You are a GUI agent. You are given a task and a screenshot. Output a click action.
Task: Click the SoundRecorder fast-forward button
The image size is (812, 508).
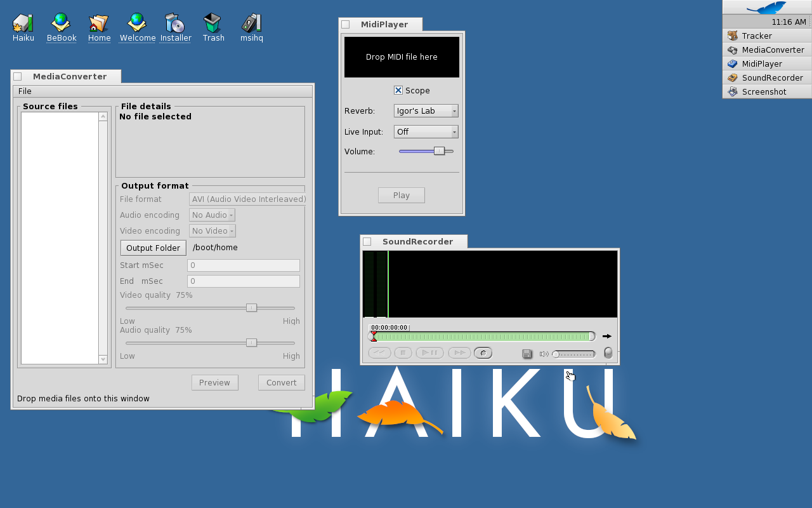coord(459,353)
